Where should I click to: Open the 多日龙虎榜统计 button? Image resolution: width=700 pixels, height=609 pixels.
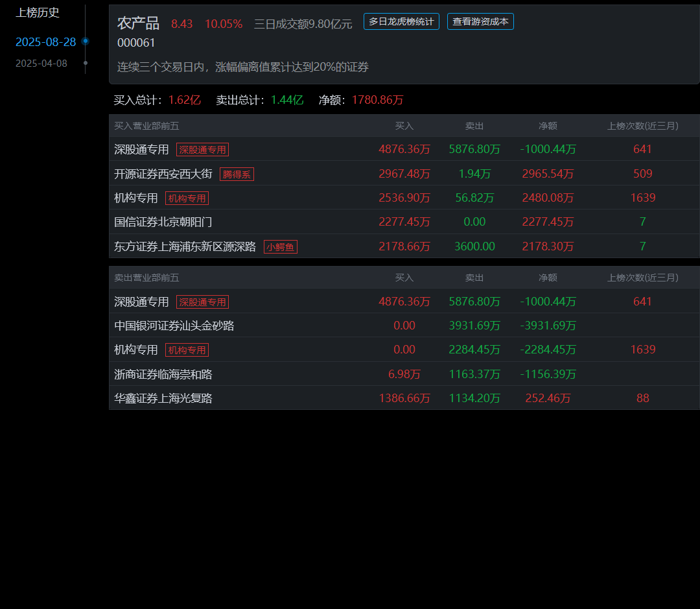tap(401, 21)
